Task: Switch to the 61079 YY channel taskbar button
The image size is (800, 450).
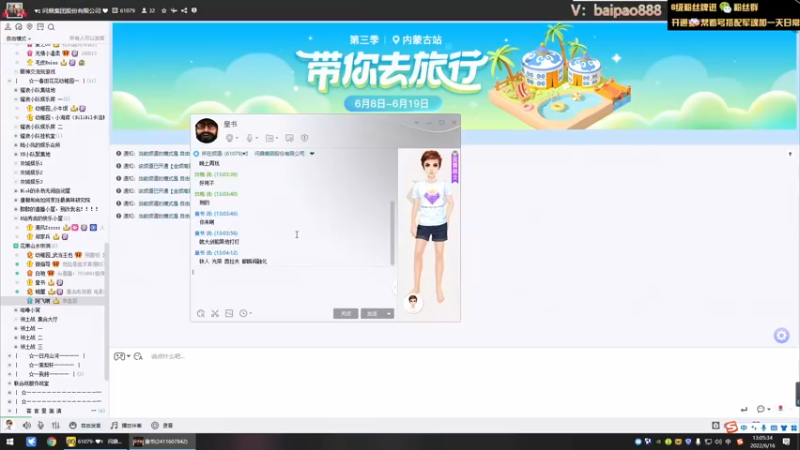Action: point(95,442)
